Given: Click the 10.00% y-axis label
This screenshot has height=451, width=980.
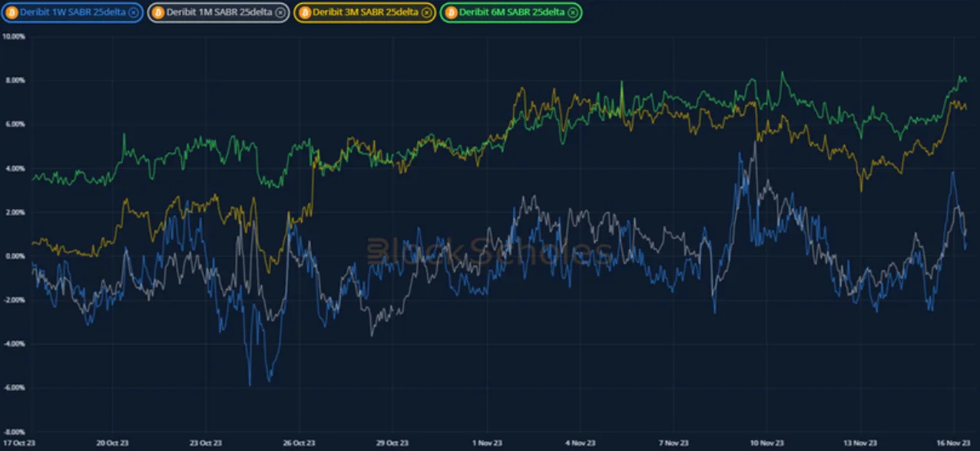Looking at the screenshot, I should pyautogui.click(x=13, y=36).
